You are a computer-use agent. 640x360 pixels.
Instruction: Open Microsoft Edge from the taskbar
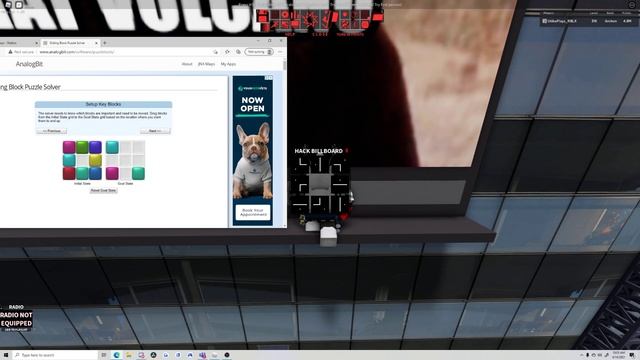coord(116,355)
